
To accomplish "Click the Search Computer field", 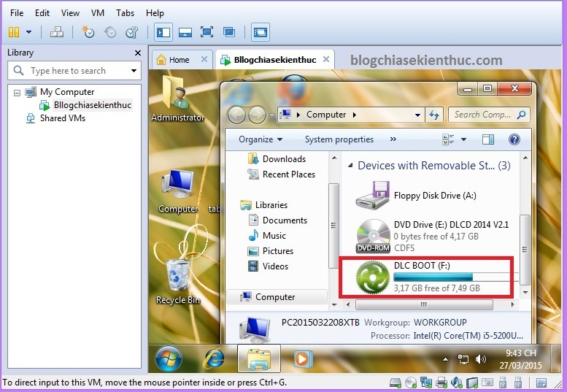I will [489, 115].
